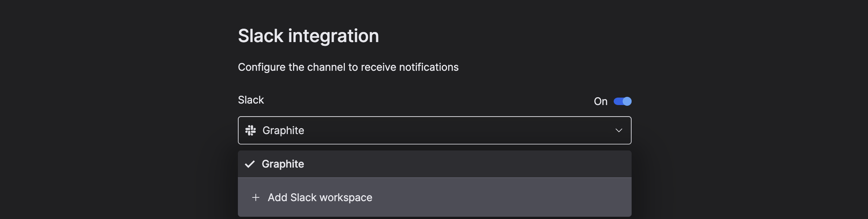This screenshot has width=868, height=219.
Task: Click the word notifications in the subtitle
Action: click(429, 67)
